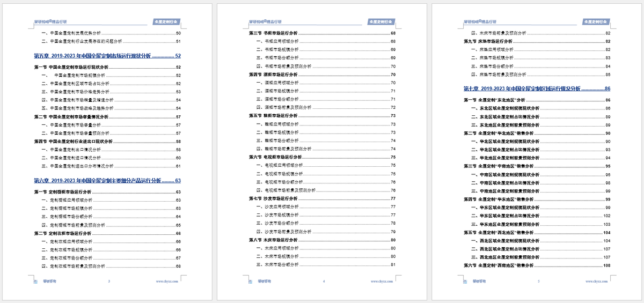This screenshot has height=303, width=644.
Task: Select 二、中国全屋定制进口情况分析 entry
Action: click(x=111, y=158)
